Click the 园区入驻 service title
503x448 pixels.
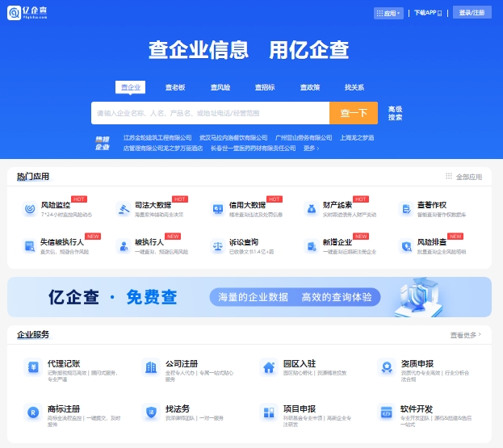(x=300, y=364)
